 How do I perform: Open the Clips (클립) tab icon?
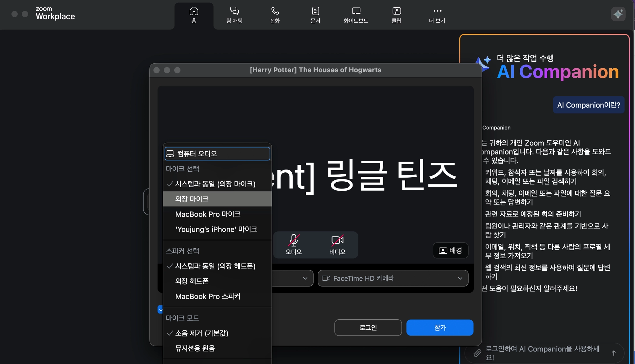pyautogui.click(x=396, y=11)
